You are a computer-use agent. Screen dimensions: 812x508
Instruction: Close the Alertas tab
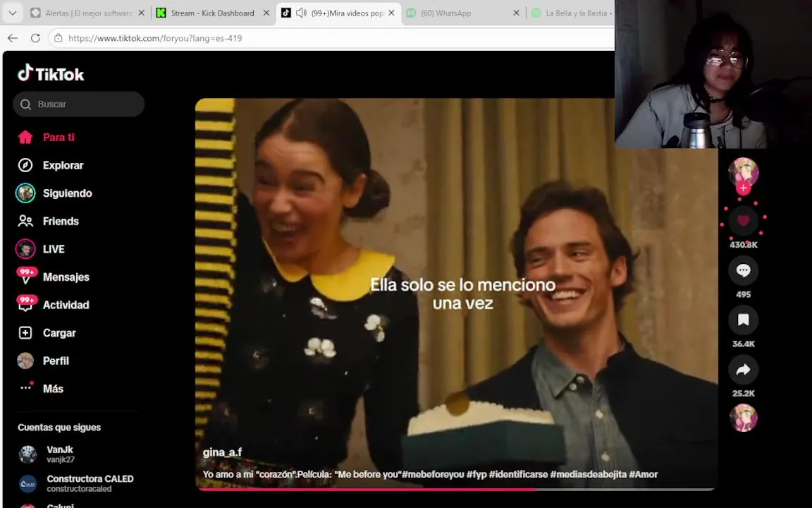coord(142,13)
